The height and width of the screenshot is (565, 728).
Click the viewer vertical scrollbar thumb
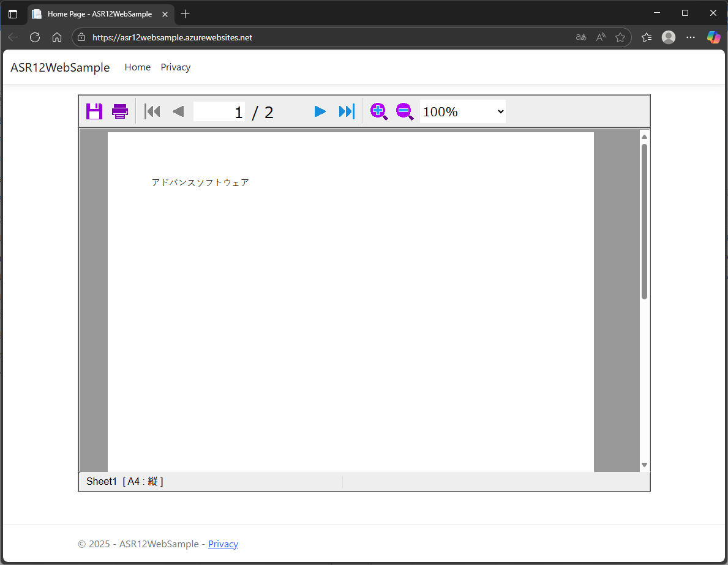[645, 222]
